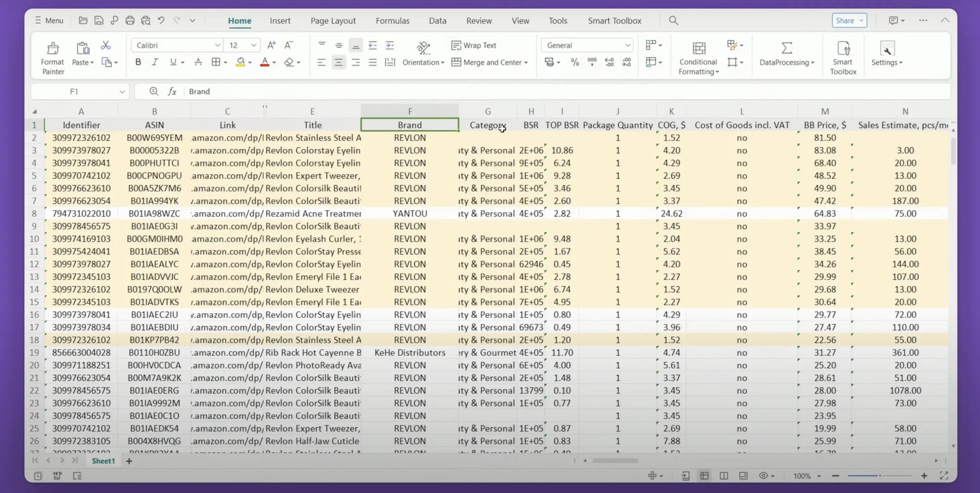Add a new sheet with the plus button
Screen dimensions: 980x493
coord(129,461)
